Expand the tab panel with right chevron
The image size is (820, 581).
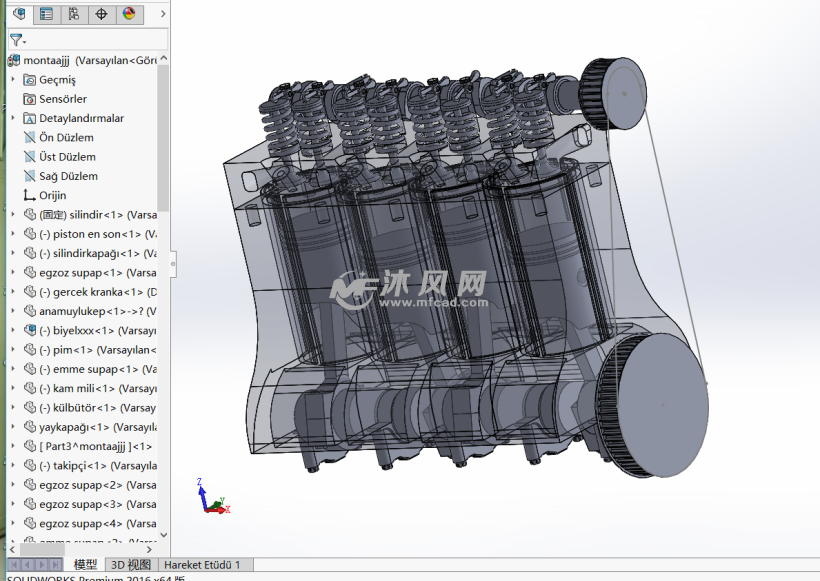point(163,14)
